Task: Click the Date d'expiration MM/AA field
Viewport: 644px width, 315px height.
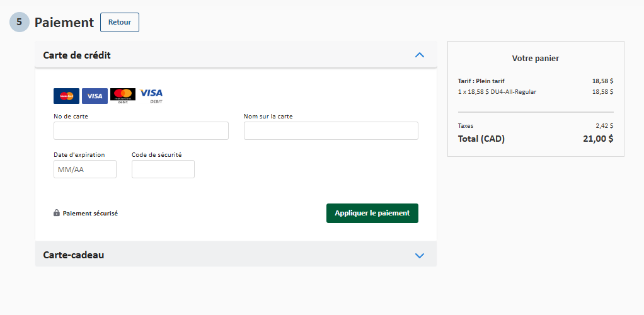Action: click(x=85, y=169)
